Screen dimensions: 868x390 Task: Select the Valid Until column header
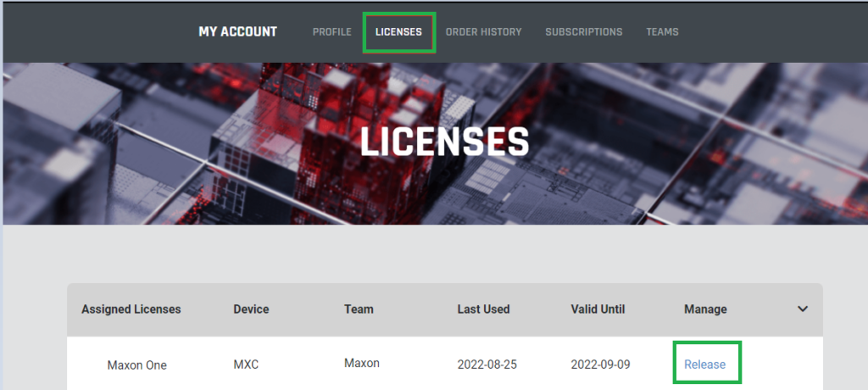[x=598, y=309]
